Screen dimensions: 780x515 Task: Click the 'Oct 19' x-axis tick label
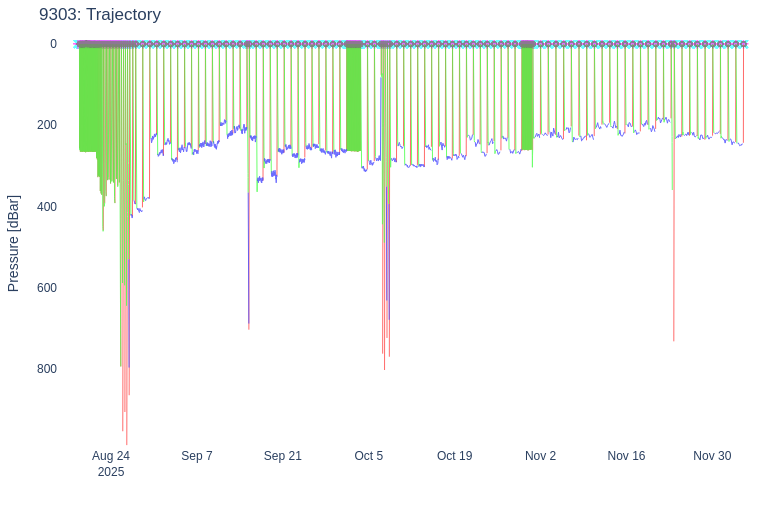click(x=455, y=456)
